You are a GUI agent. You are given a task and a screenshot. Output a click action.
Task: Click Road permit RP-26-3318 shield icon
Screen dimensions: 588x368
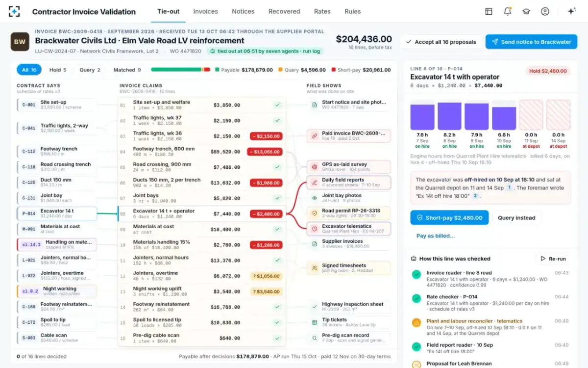click(315, 213)
